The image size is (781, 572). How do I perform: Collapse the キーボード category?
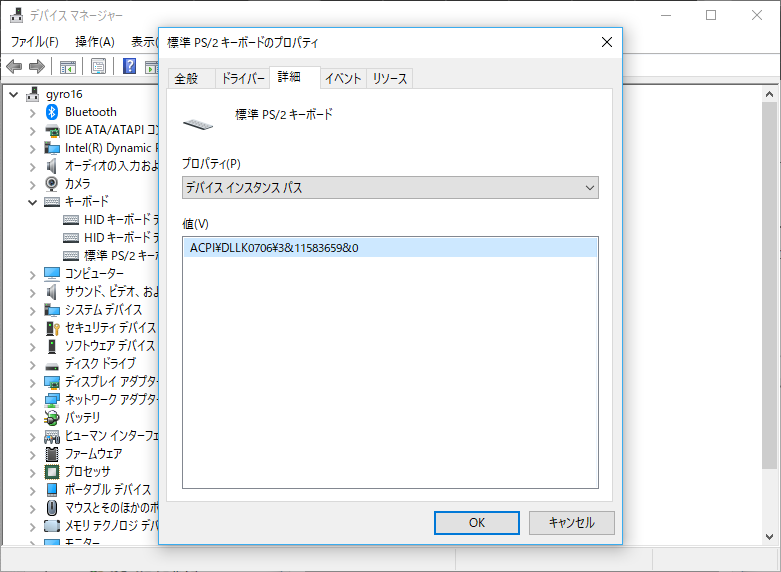(x=33, y=202)
